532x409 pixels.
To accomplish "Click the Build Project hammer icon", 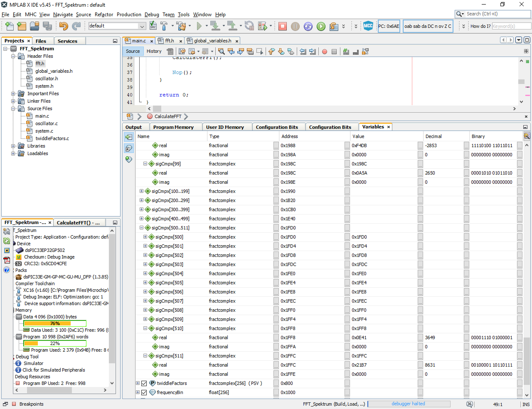I will pos(164,26).
